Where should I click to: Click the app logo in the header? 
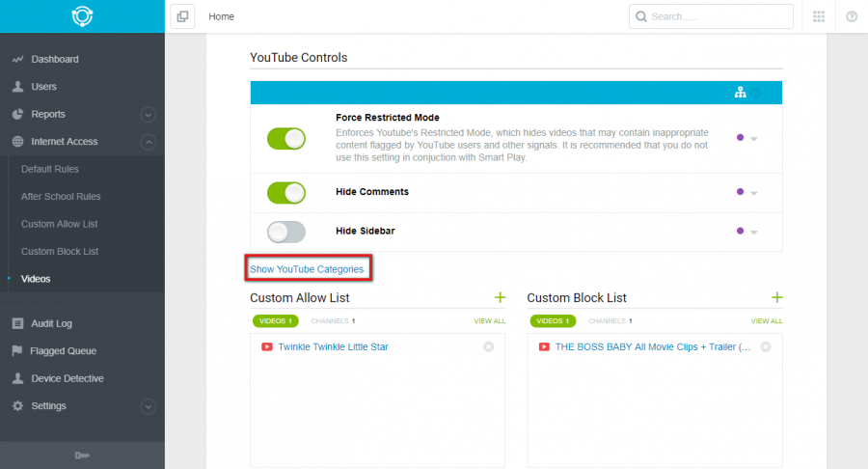tap(82, 16)
